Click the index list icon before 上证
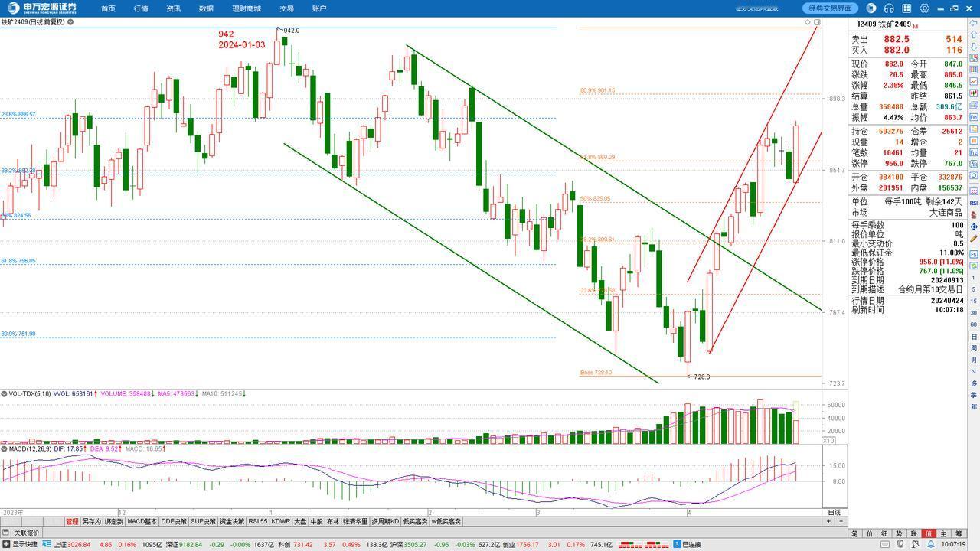 click(47, 544)
